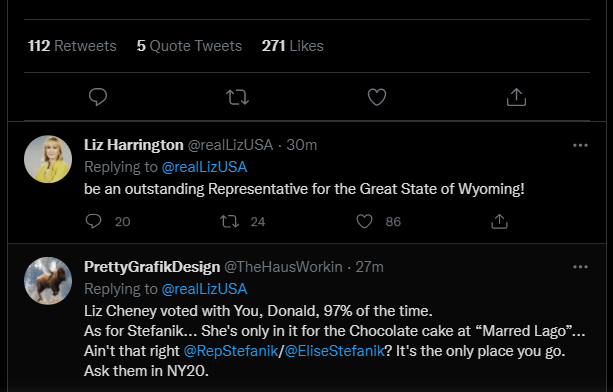Retweet the main tweet

point(238,97)
